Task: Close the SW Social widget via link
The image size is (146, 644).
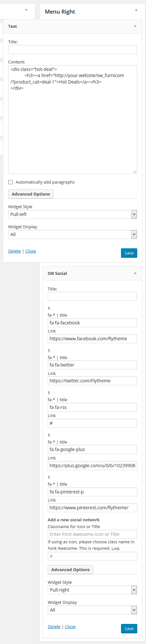Action: tap(70, 627)
